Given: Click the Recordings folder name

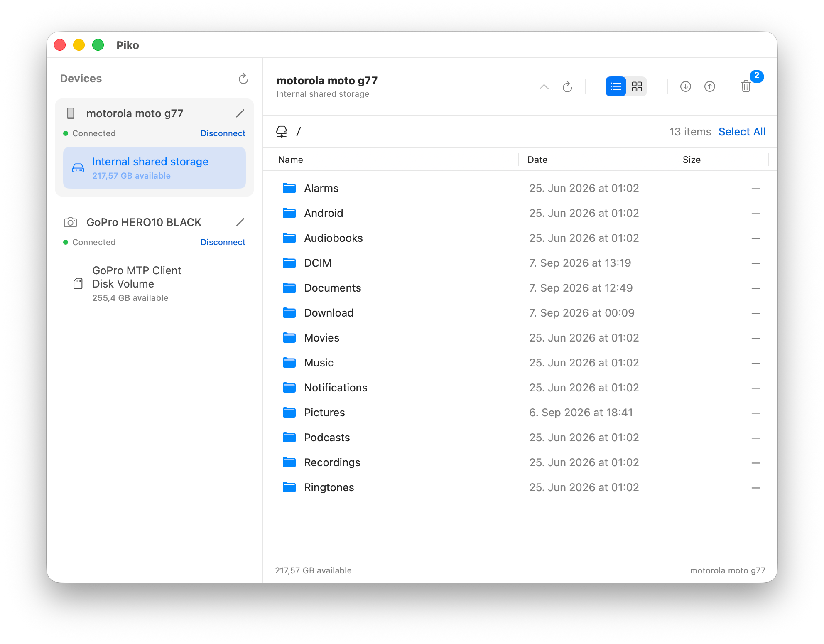Looking at the screenshot, I should [x=332, y=462].
